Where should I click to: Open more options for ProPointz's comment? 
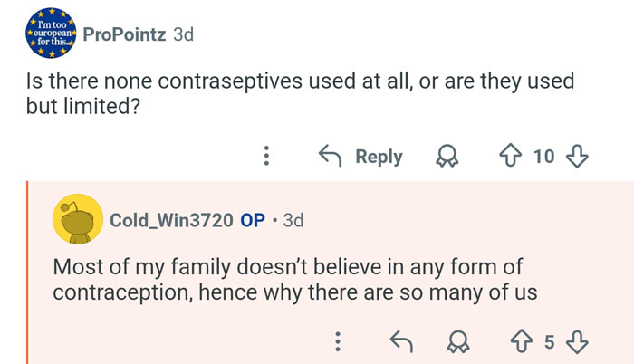tap(266, 157)
